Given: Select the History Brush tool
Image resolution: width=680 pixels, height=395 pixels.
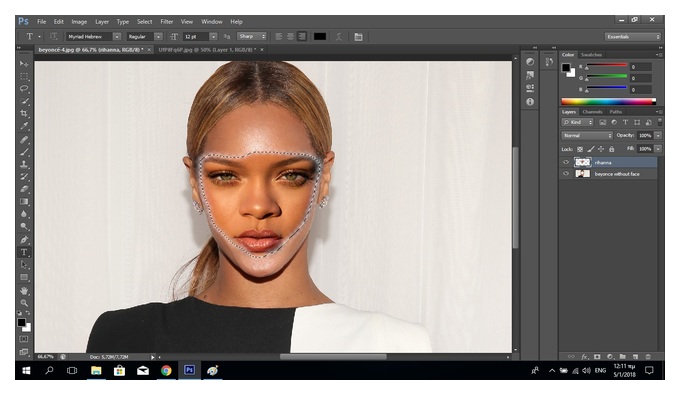Looking at the screenshot, I should [x=24, y=176].
